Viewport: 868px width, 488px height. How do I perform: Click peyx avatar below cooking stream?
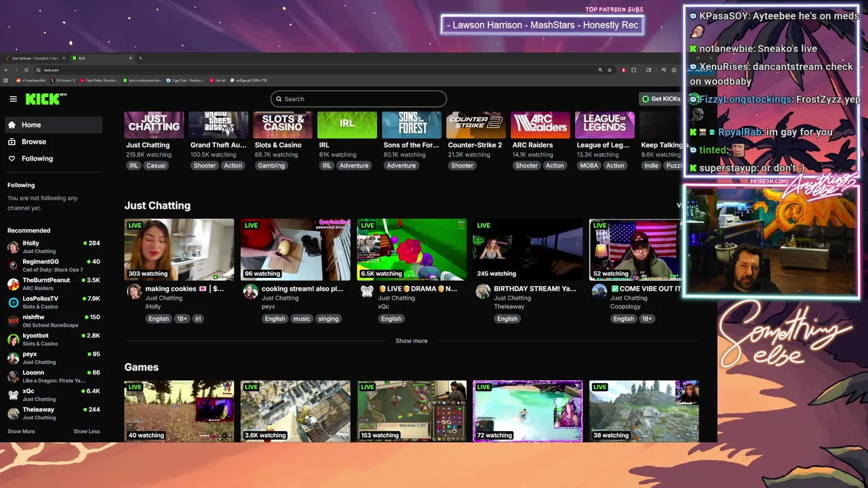(x=250, y=291)
